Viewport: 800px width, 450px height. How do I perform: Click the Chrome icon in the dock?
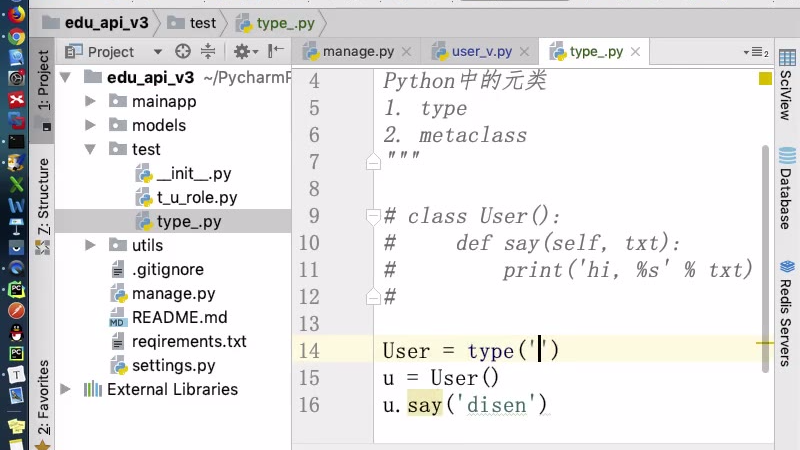tap(16, 35)
